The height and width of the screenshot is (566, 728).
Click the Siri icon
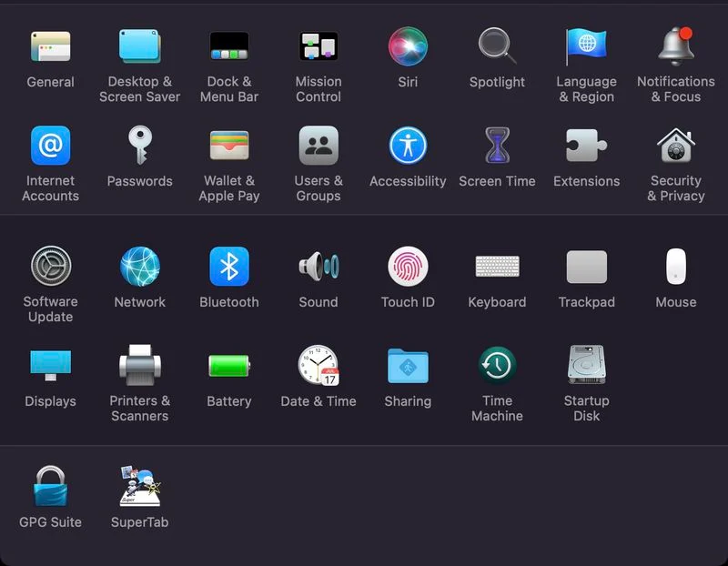[408, 46]
